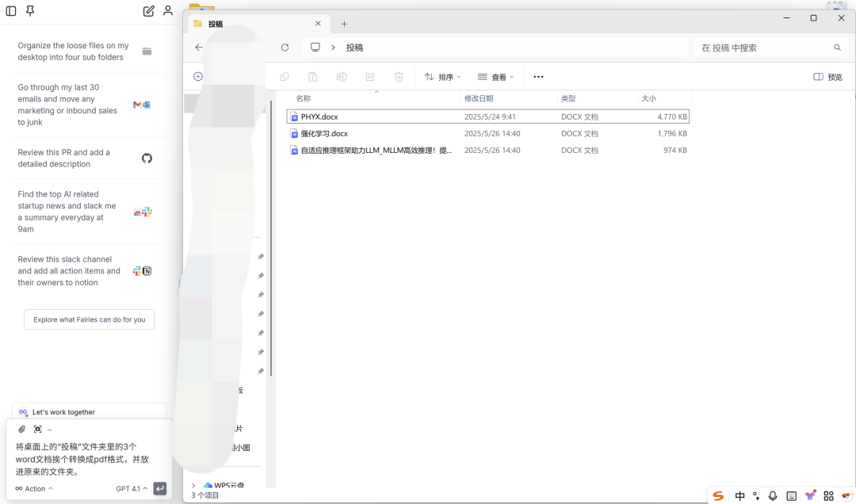Open the 查看 view dropdown
Screen dimensions: 856x504
(495, 77)
